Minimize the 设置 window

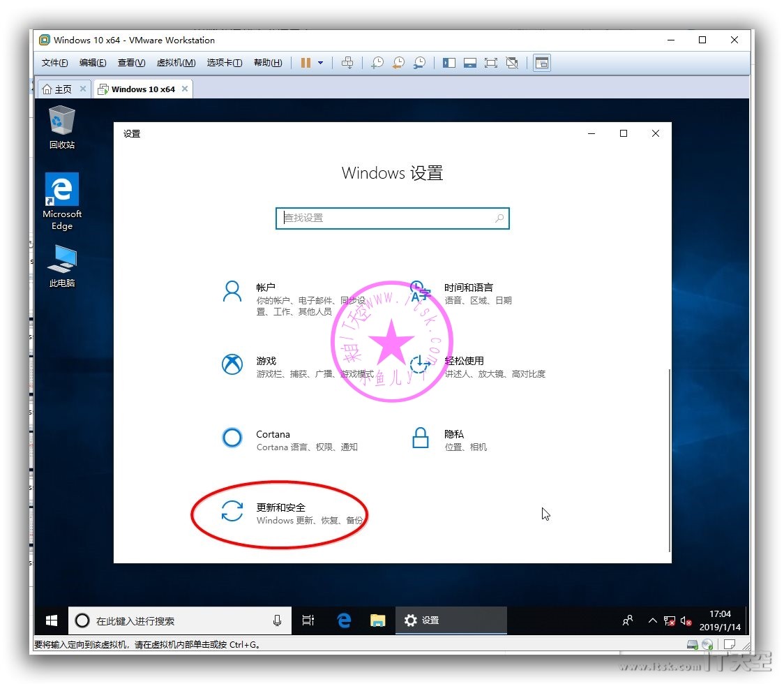tap(591, 133)
